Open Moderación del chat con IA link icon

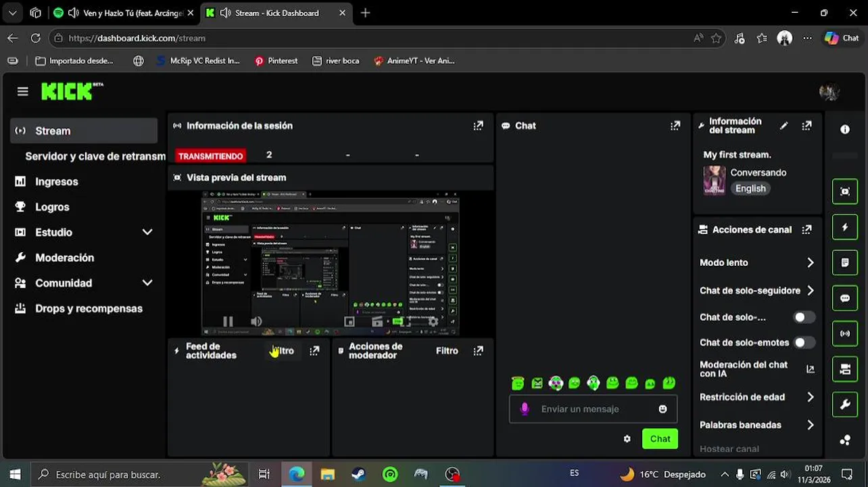point(811,369)
